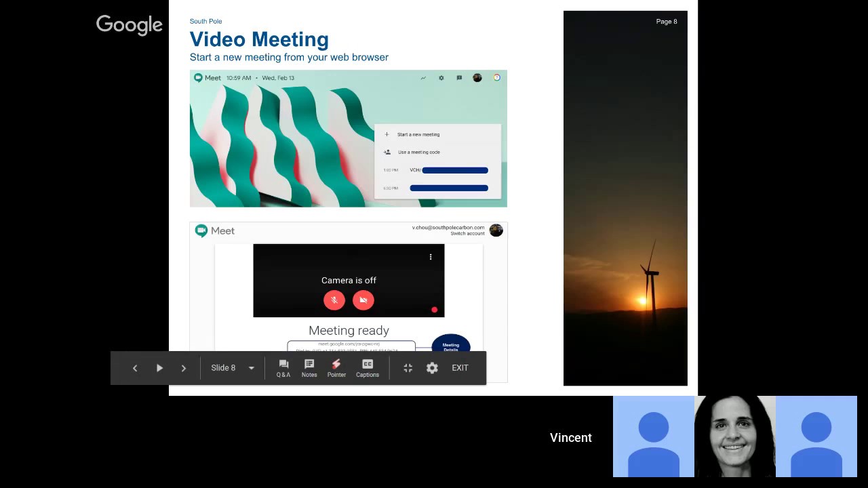This screenshot has height=488, width=868.
Task: Toggle Captions on the presentation
Action: click(368, 368)
